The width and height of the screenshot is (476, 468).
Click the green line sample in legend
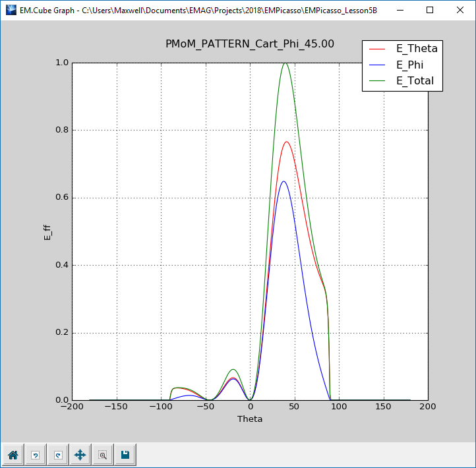[378, 82]
